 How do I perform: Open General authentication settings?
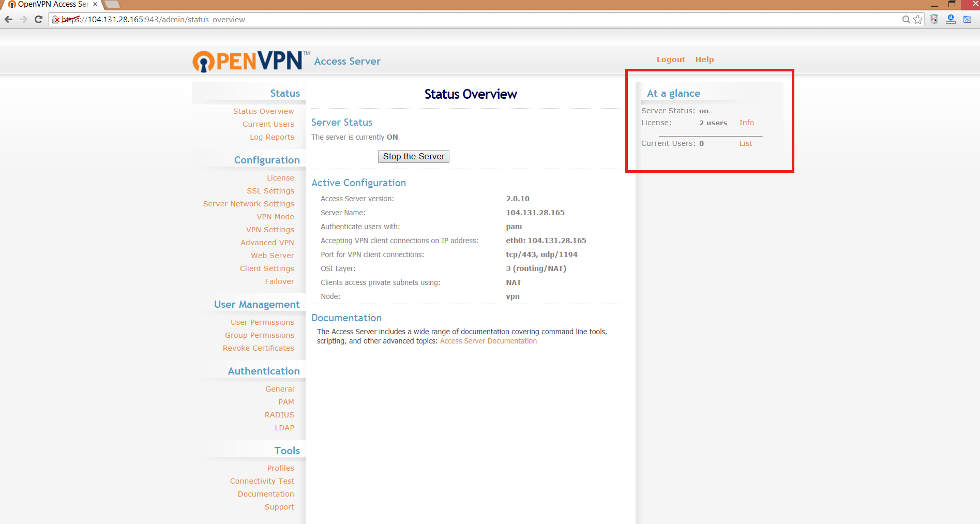[x=280, y=389]
